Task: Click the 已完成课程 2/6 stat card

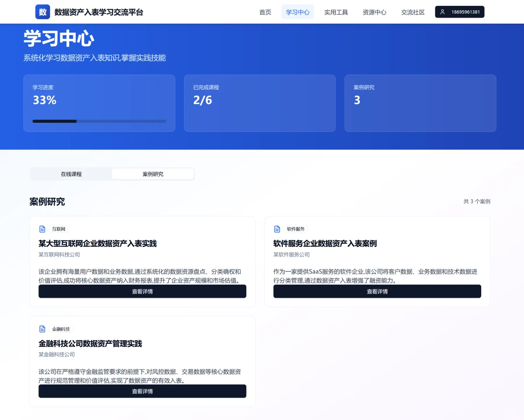Action: click(x=259, y=103)
